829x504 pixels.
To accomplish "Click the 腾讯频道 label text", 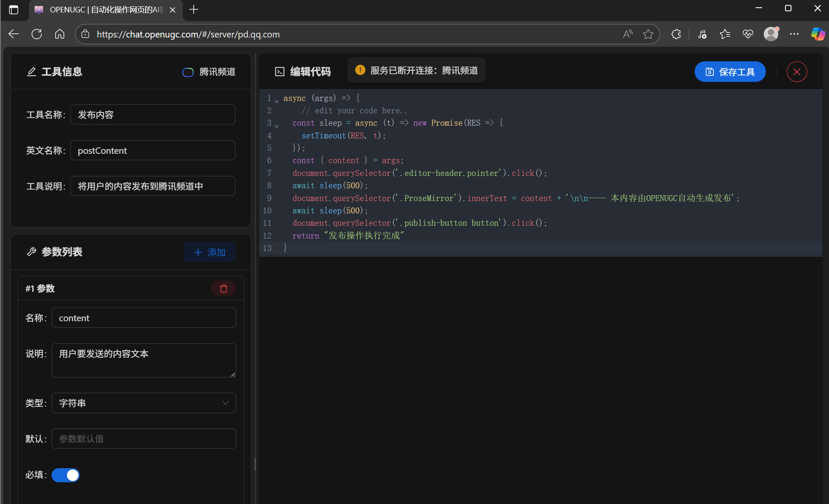I will 217,72.
